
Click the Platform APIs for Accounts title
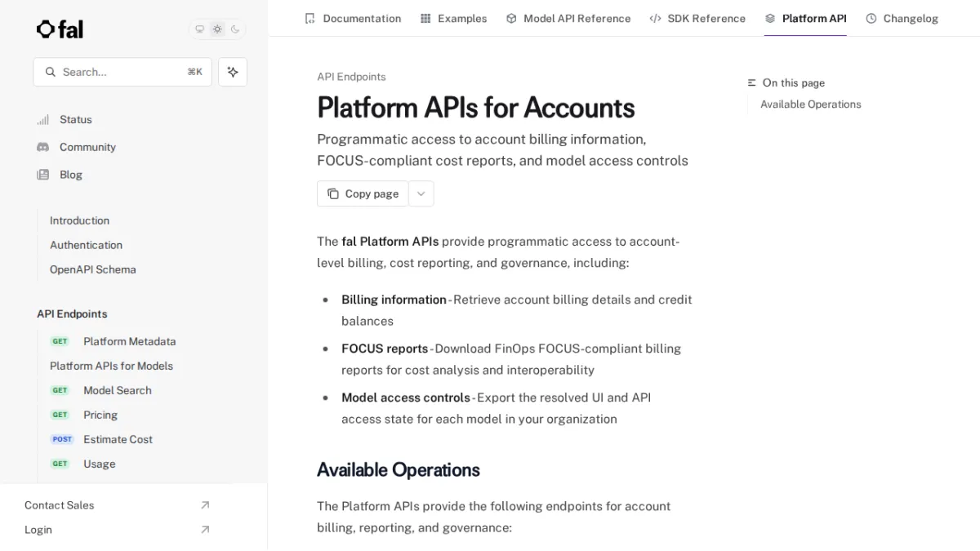click(x=476, y=108)
